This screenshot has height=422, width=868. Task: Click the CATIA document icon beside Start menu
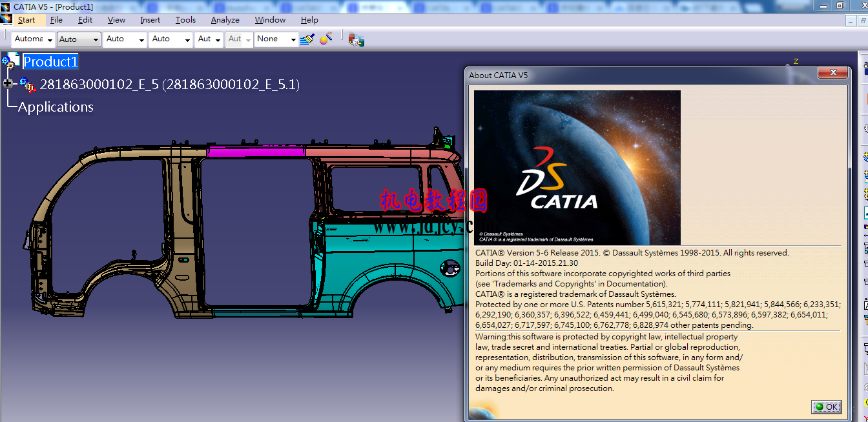click(6, 20)
